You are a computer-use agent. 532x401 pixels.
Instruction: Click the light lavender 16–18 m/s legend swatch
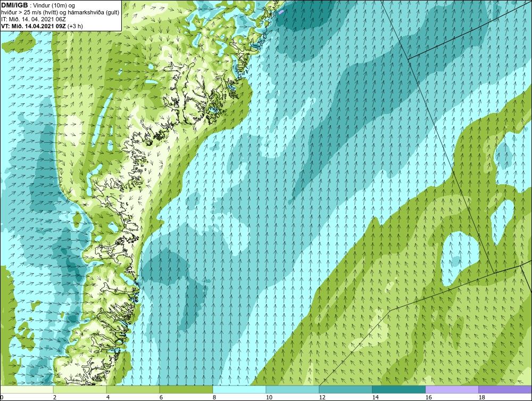click(452, 389)
